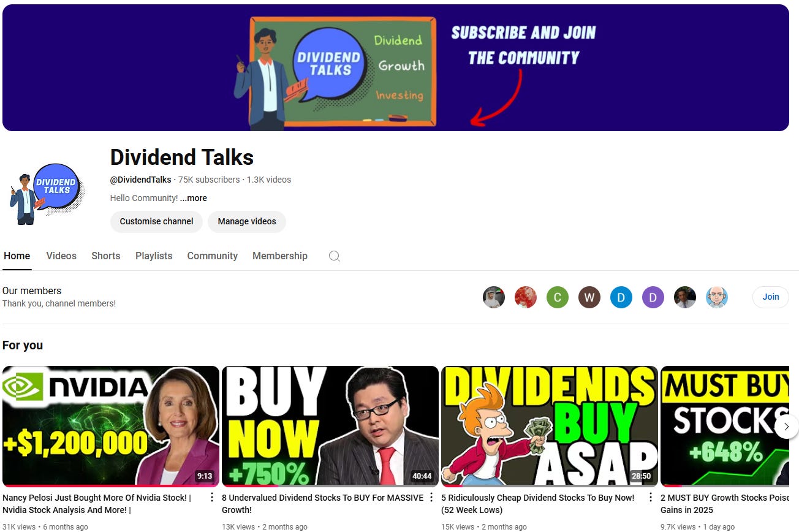Click the Join membership button
799x532 pixels.
point(771,297)
